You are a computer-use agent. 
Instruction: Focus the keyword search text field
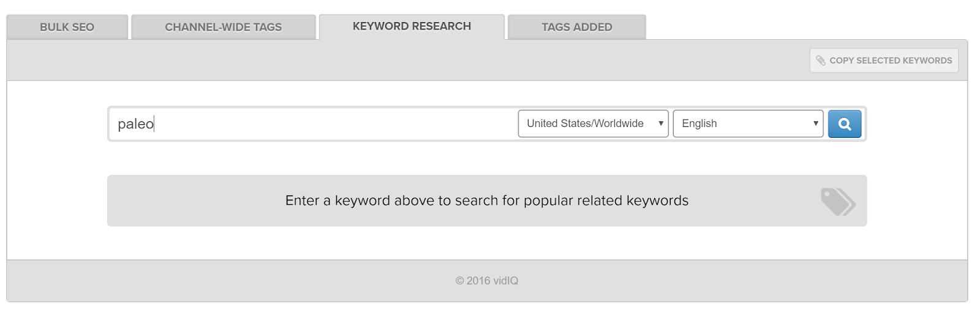[331, 124]
